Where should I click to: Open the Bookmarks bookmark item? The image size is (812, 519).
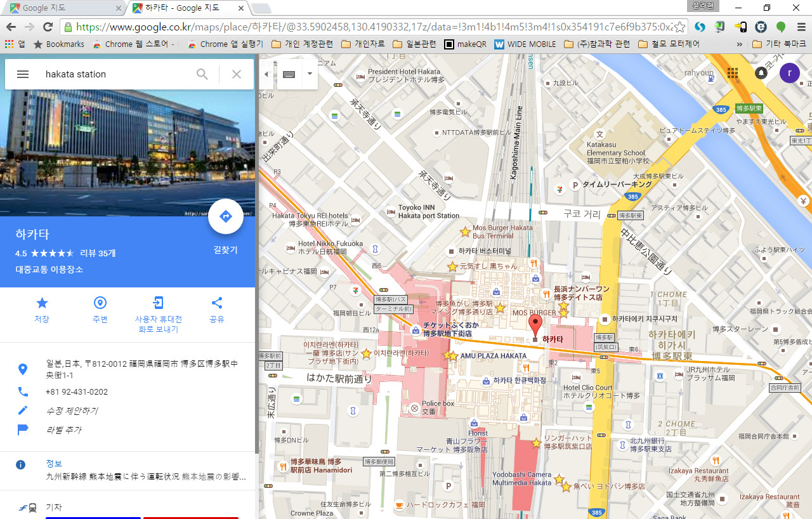58,44
